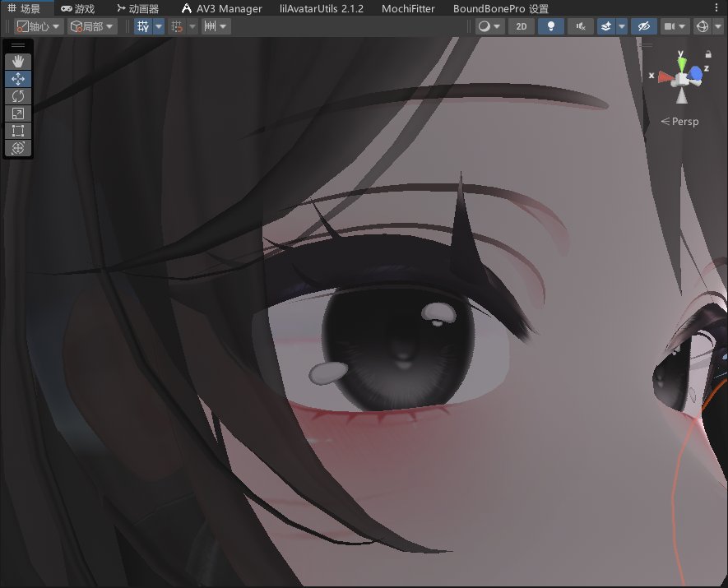Select the Move tool
The image size is (728, 588).
point(18,79)
